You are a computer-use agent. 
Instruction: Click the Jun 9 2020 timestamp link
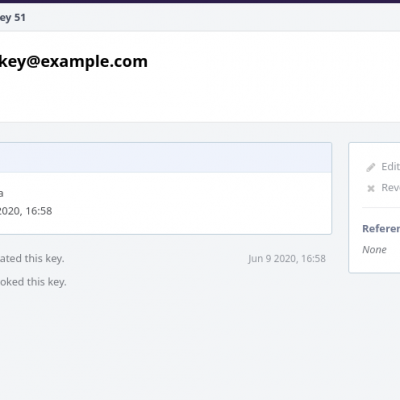[287, 259]
